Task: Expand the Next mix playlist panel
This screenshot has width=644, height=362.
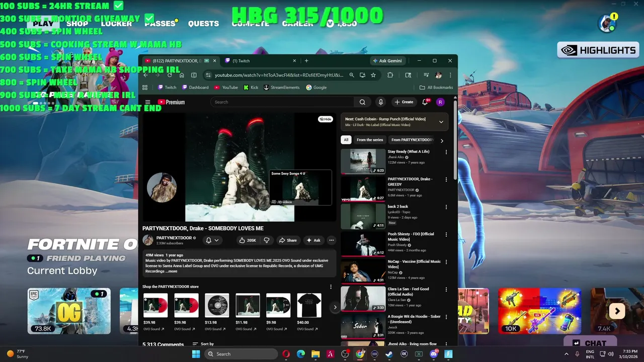Action: coord(441,122)
